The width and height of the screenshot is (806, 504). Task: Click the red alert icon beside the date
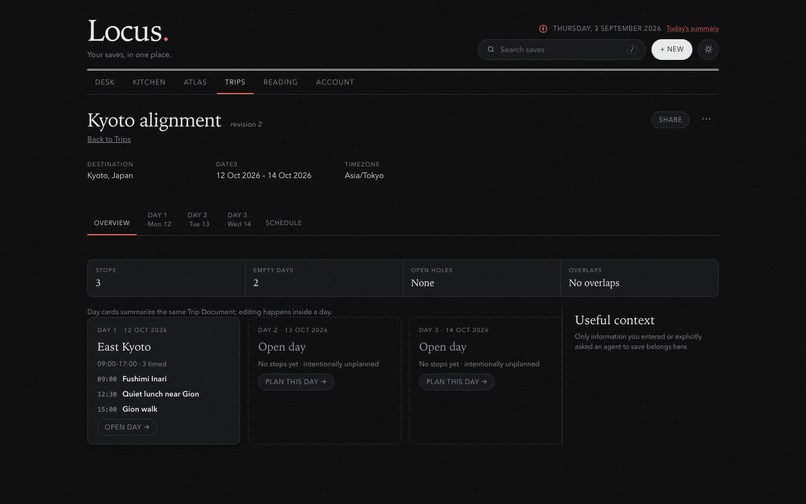click(x=543, y=29)
